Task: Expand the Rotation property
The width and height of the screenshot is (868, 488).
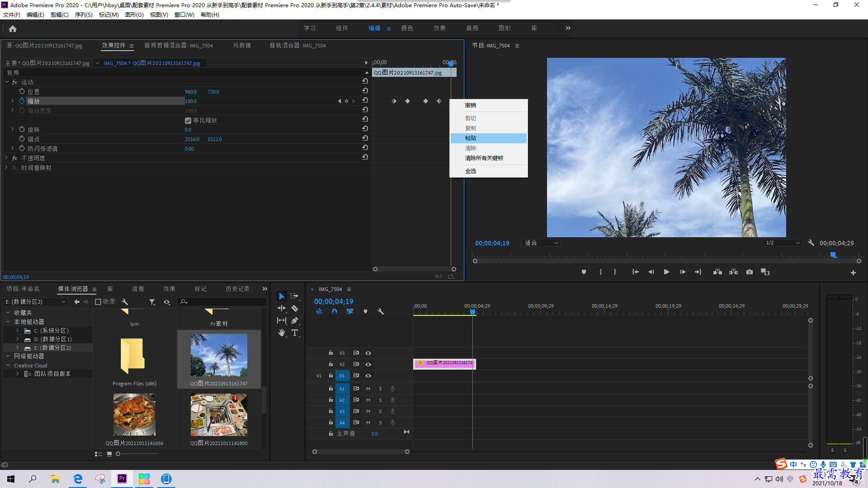Action: [x=12, y=130]
